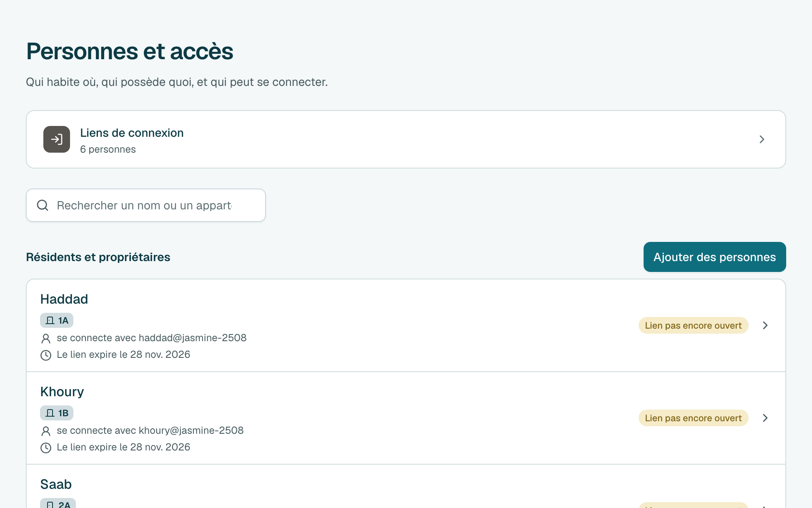Click Khoury's 'Le lien expire le 28 nov. 2026'
Screen dimensions: 812x508
pos(123,447)
